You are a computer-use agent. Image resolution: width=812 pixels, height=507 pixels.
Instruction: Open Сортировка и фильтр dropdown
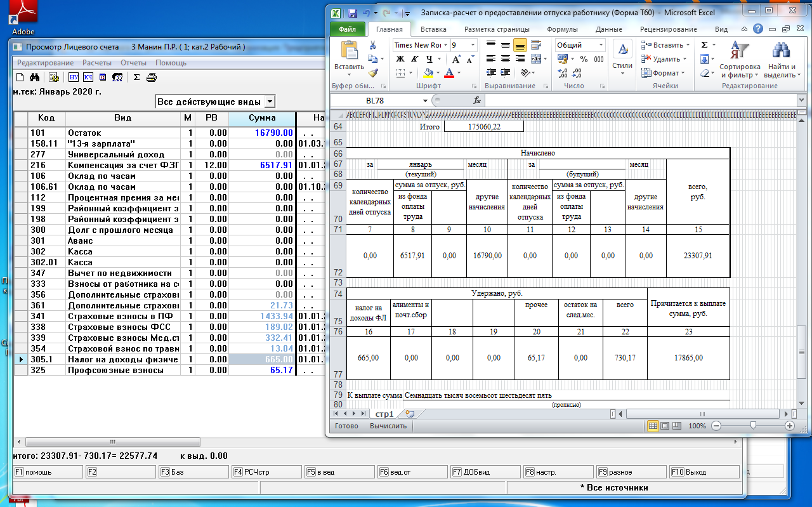[740, 60]
